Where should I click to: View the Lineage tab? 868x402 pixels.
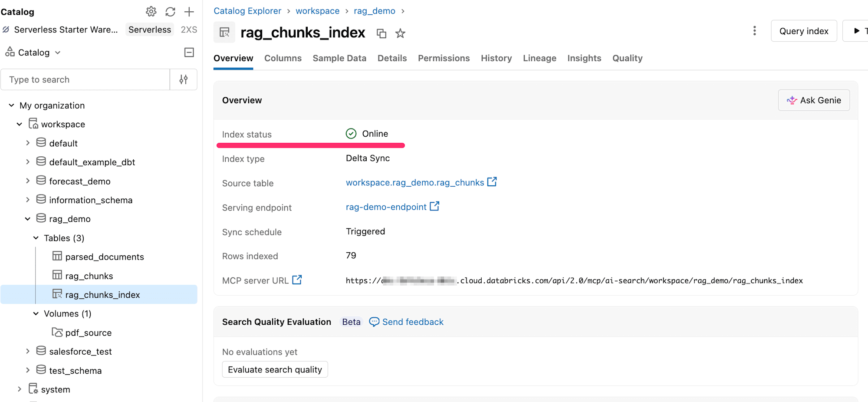coord(539,58)
